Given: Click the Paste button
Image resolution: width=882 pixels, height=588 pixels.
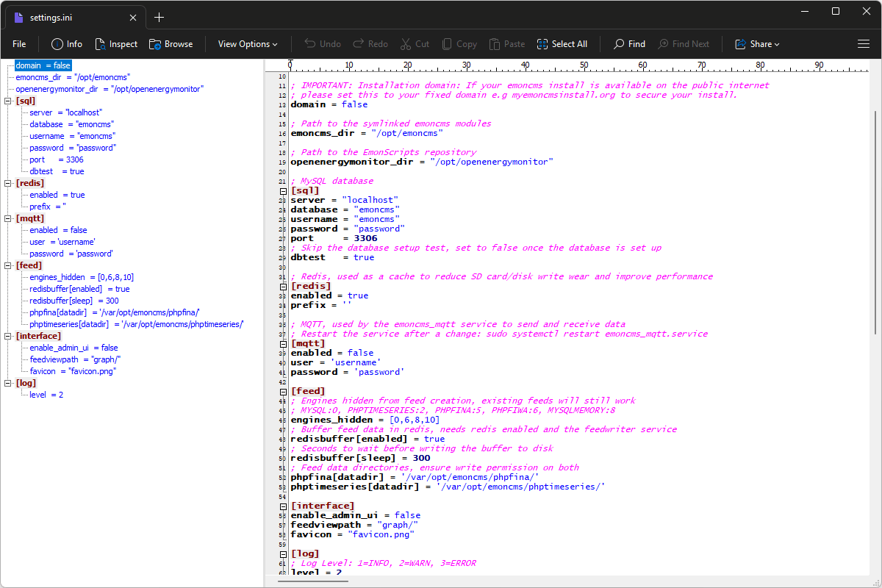Looking at the screenshot, I should pos(507,44).
